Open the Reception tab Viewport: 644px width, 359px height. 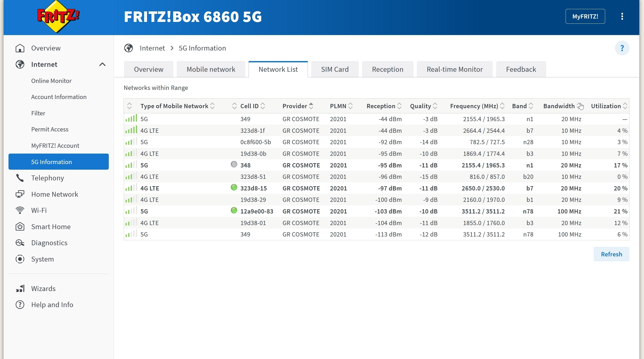[388, 69]
